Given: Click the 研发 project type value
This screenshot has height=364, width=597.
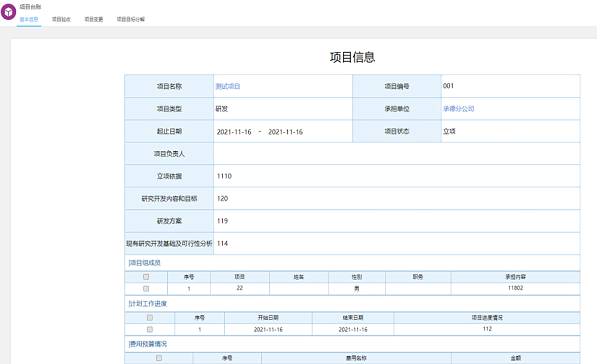Looking at the screenshot, I should [222, 109].
